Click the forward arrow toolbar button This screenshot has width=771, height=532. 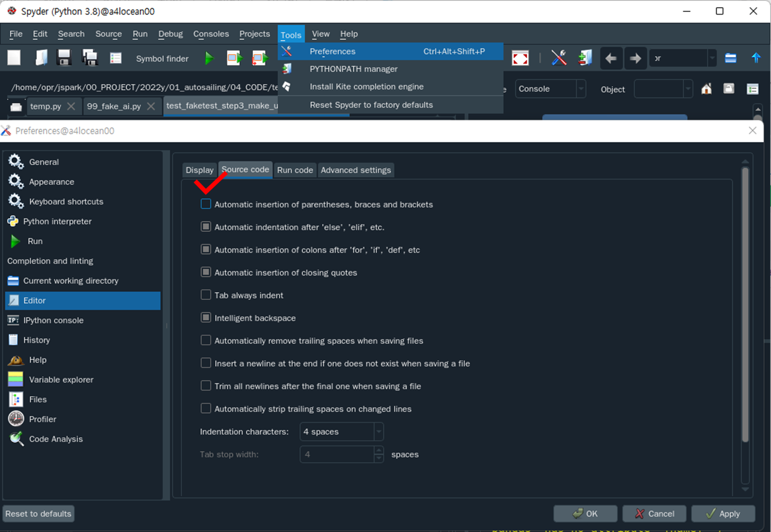pyautogui.click(x=635, y=58)
